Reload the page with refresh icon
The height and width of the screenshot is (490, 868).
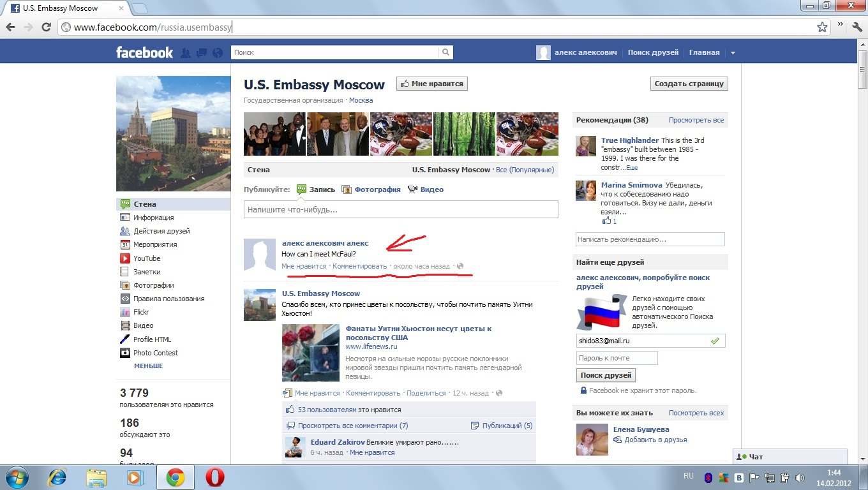click(x=46, y=27)
